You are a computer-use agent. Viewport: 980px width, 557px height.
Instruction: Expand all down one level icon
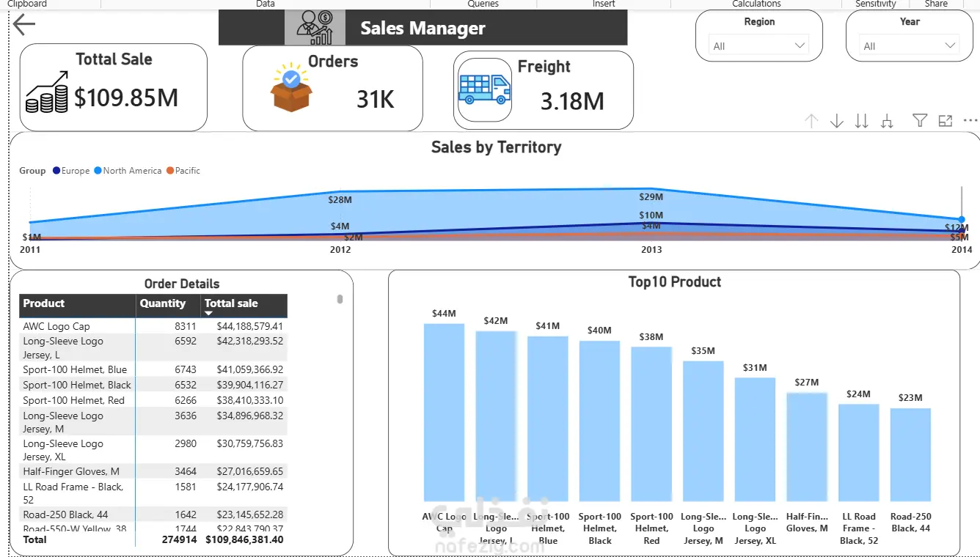tap(887, 121)
